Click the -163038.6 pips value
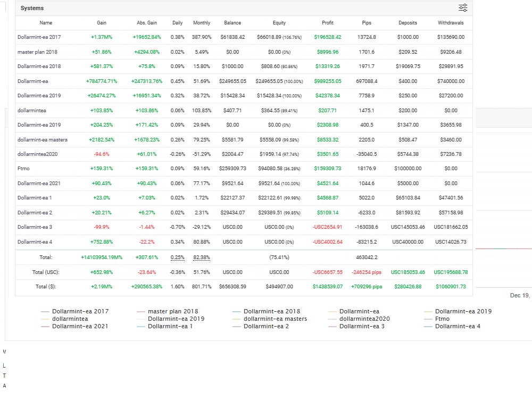This screenshot has width=532, height=399. point(367,227)
